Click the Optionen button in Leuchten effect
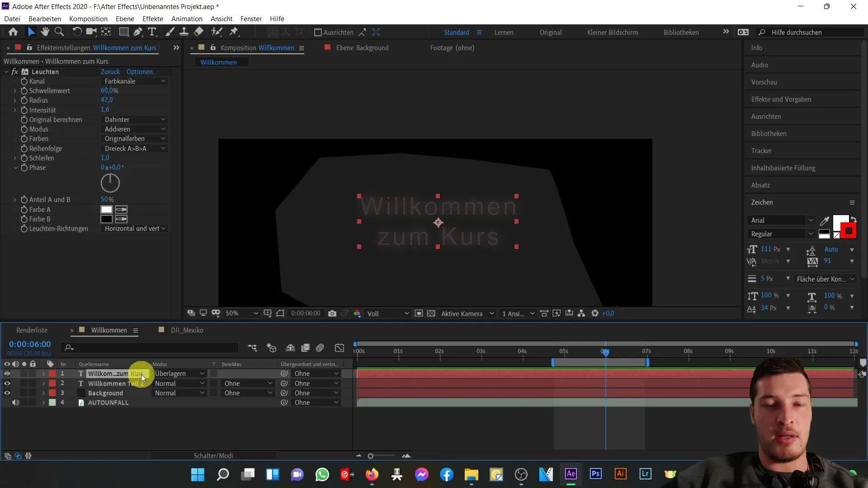Screen dimensions: 868x488 142,71
